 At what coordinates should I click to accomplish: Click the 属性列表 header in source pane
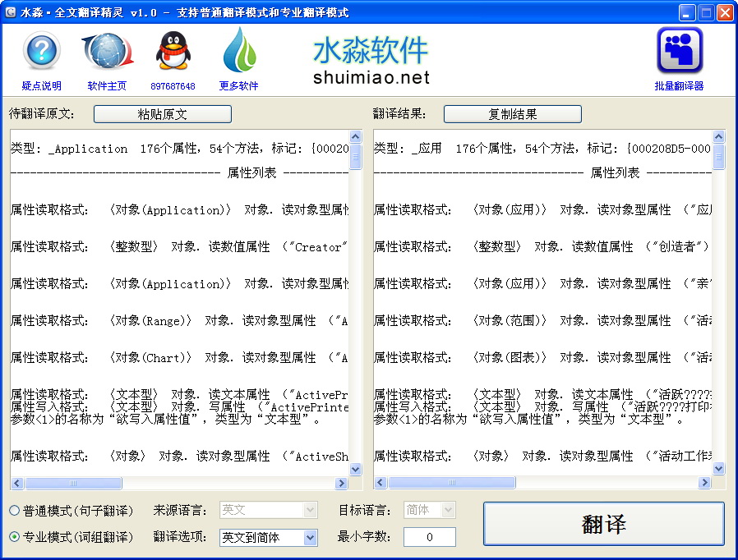point(251,173)
